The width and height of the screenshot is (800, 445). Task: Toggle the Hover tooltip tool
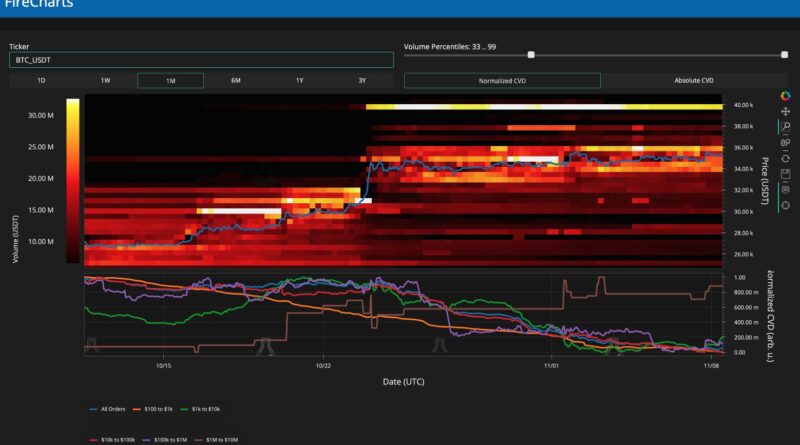785,189
